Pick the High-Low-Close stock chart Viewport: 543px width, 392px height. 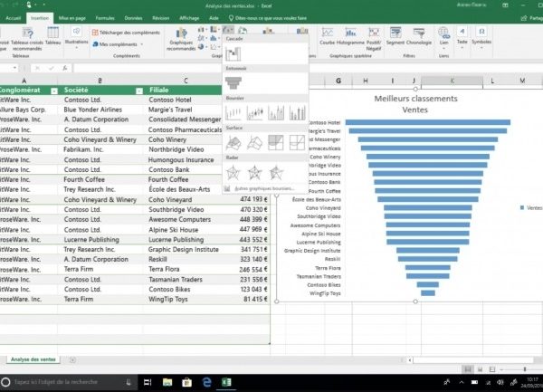pos(233,113)
